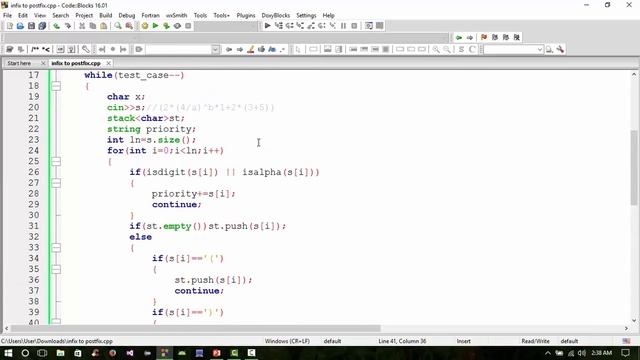Start the debugger with Debug/Continue icon
The width and height of the screenshot is (640, 360).
pos(267,26)
